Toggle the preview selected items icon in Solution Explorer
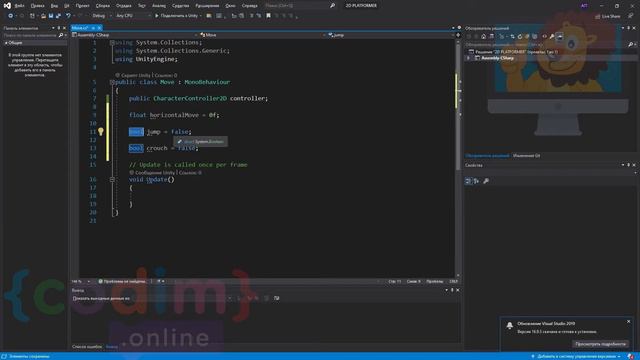 coord(559,37)
